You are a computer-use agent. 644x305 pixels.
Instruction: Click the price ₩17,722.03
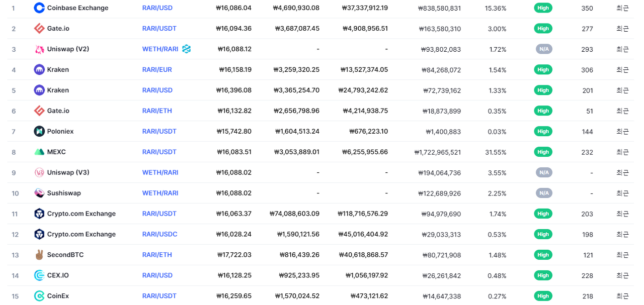point(234,255)
